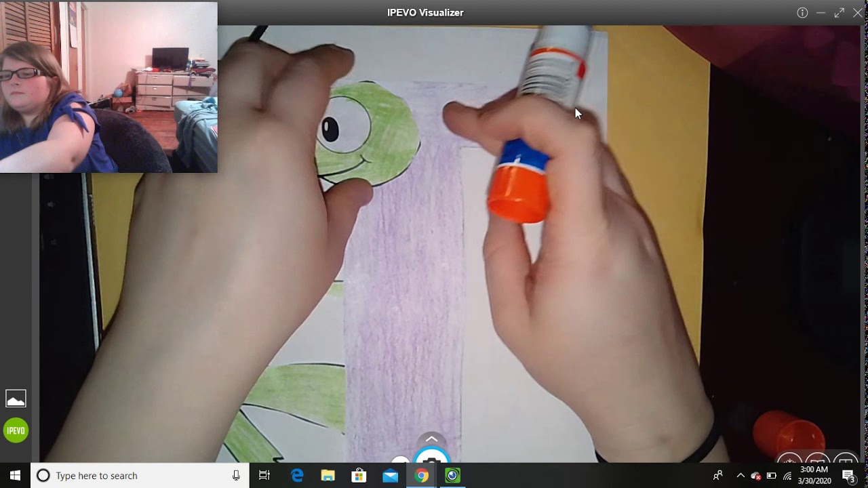The width and height of the screenshot is (868, 488).
Task: Switch to Google Chrome on the taskbar
Action: tap(421, 476)
